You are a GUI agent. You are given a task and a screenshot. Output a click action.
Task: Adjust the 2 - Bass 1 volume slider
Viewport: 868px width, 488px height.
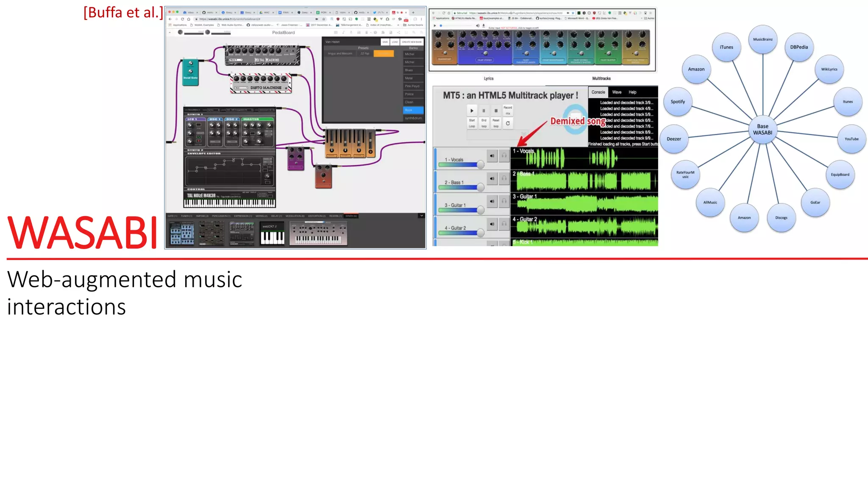(x=461, y=187)
